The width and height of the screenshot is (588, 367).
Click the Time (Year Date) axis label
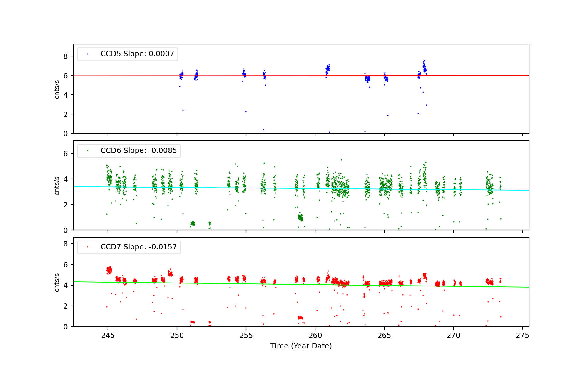pyautogui.click(x=301, y=346)
